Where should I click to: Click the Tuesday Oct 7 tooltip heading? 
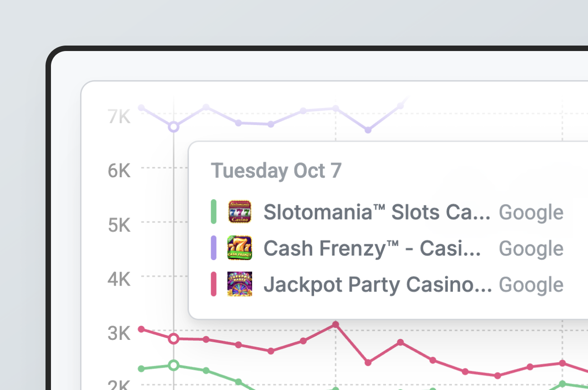click(276, 171)
